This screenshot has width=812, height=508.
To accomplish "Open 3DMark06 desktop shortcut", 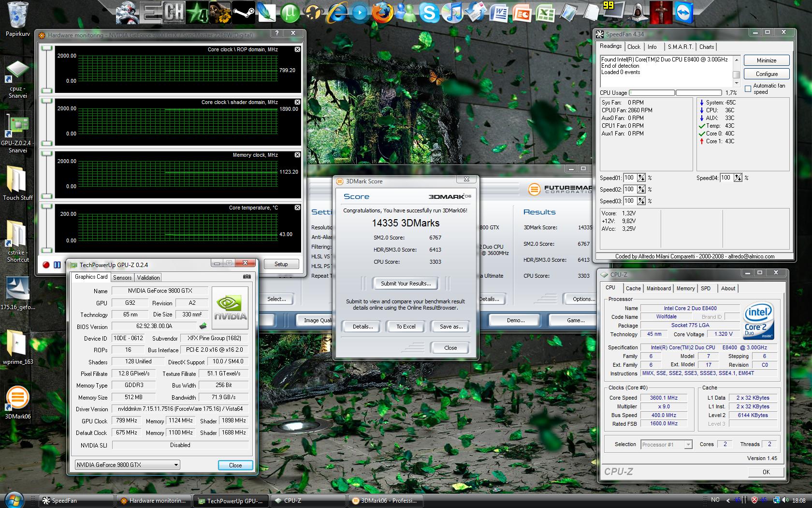I will pos(18,402).
